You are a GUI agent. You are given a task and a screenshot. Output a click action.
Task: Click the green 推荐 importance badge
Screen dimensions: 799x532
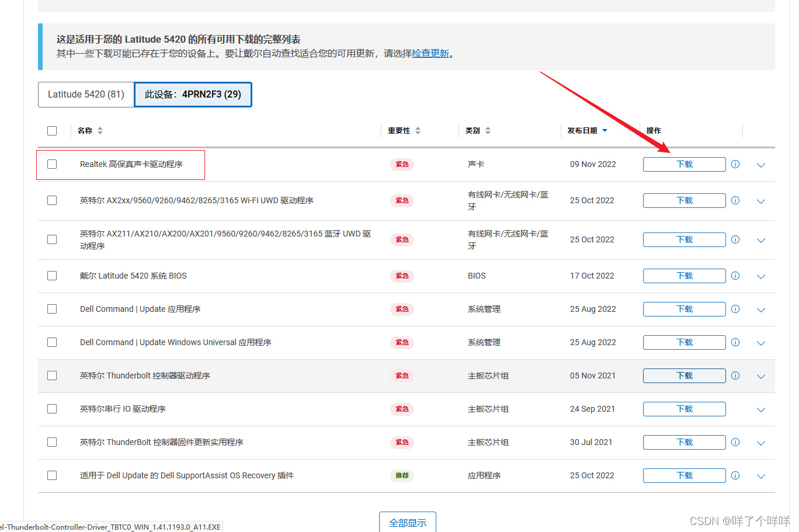402,475
